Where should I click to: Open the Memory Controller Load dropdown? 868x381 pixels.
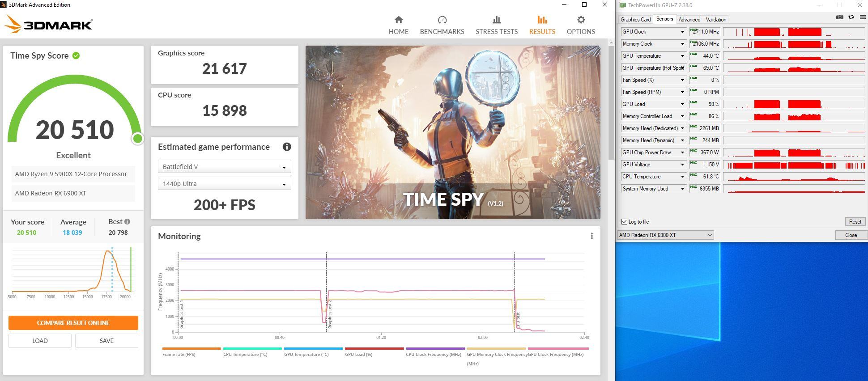point(682,116)
